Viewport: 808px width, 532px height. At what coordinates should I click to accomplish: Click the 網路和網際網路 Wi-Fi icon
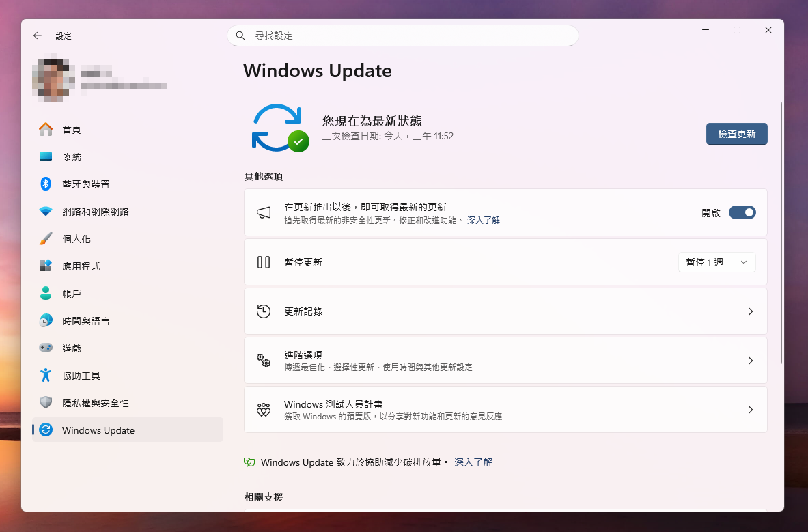pos(46,212)
